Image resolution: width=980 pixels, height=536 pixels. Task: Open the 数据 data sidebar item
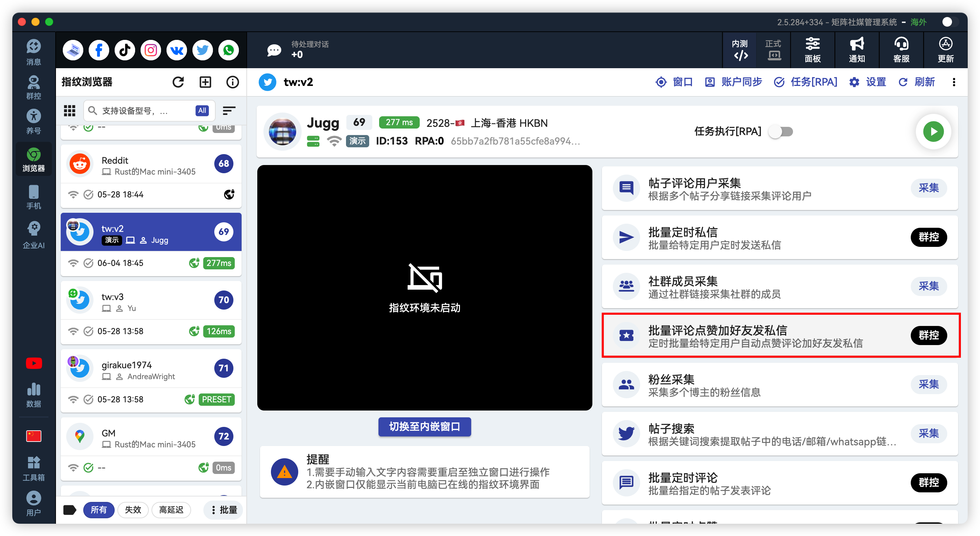(33, 395)
